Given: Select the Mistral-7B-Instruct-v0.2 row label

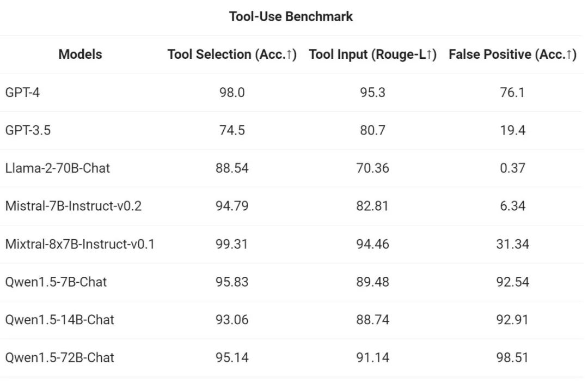Looking at the screenshot, I should tap(73, 206).
